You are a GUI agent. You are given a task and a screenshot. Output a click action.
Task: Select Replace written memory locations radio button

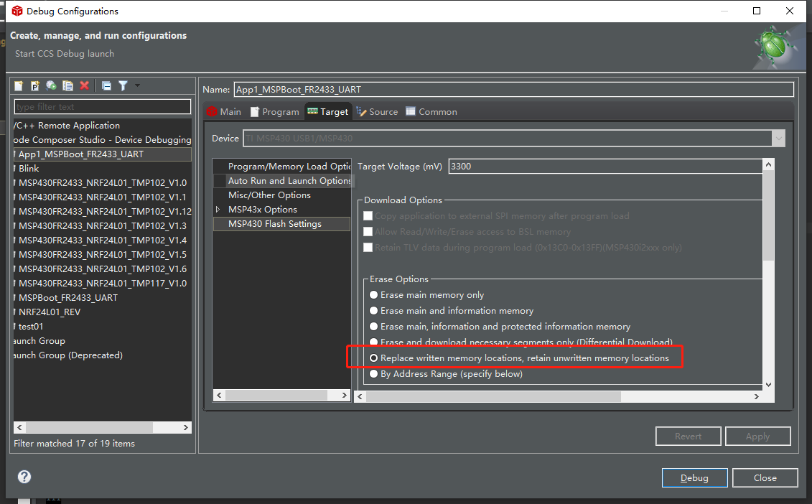pyautogui.click(x=373, y=358)
